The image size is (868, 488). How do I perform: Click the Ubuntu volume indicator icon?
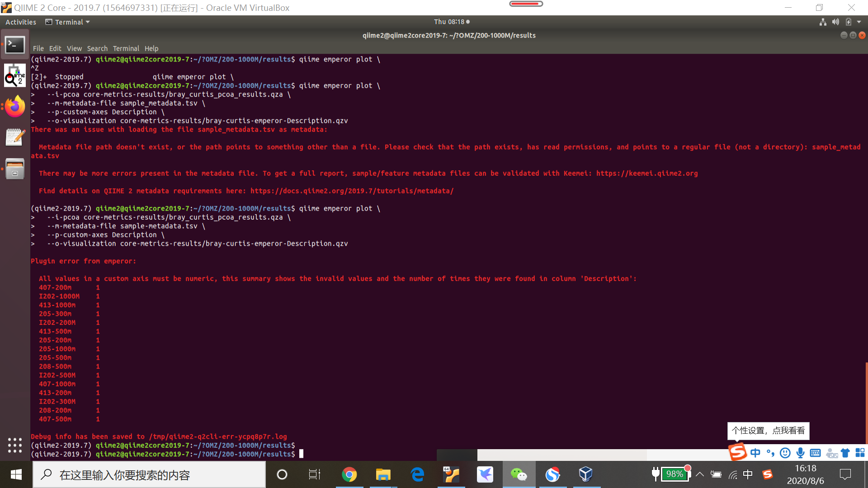tap(835, 22)
